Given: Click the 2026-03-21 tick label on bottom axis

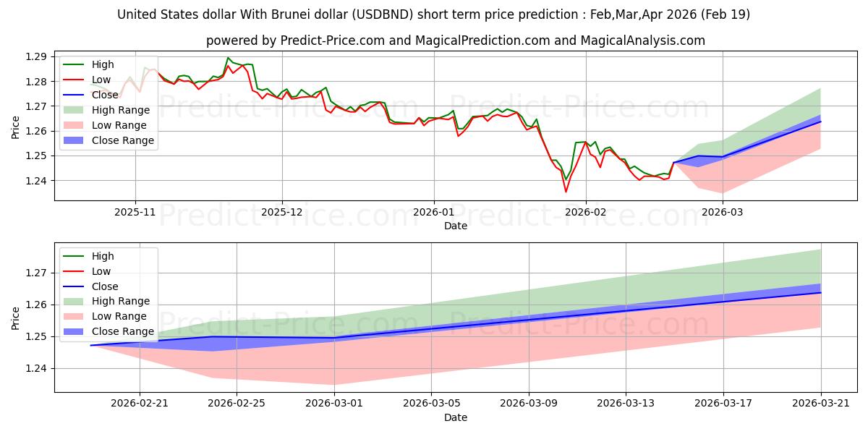Looking at the screenshot, I should tap(821, 404).
